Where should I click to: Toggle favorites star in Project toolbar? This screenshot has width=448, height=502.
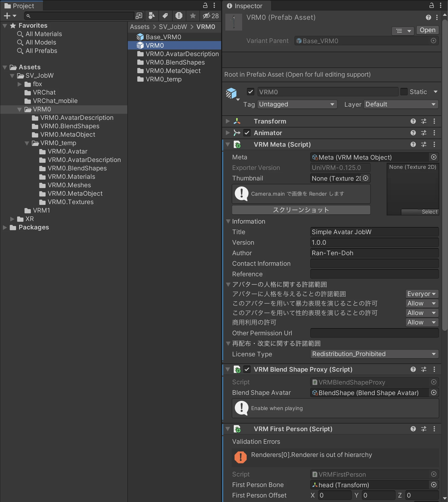coord(193,16)
